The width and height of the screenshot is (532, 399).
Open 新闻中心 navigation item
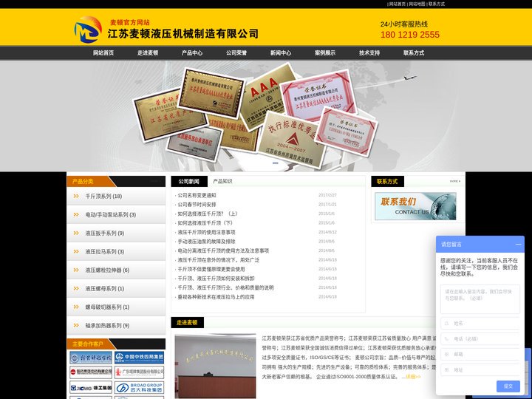pos(281,53)
